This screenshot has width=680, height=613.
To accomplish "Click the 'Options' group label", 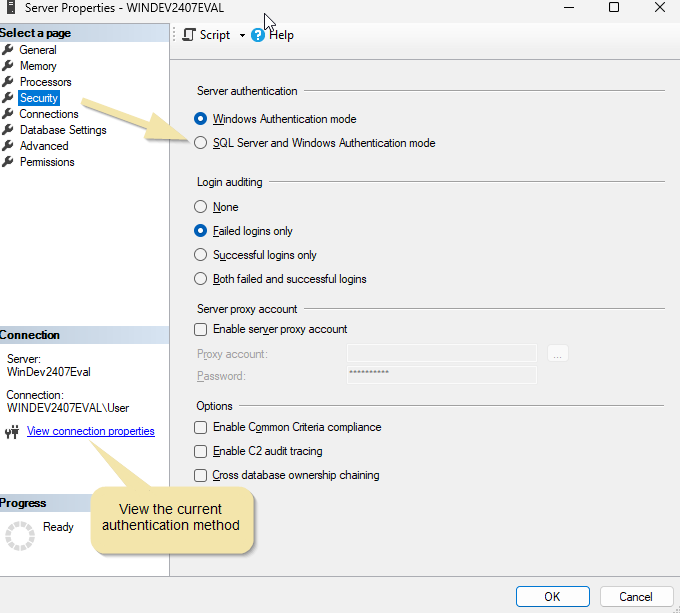I will (214, 406).
